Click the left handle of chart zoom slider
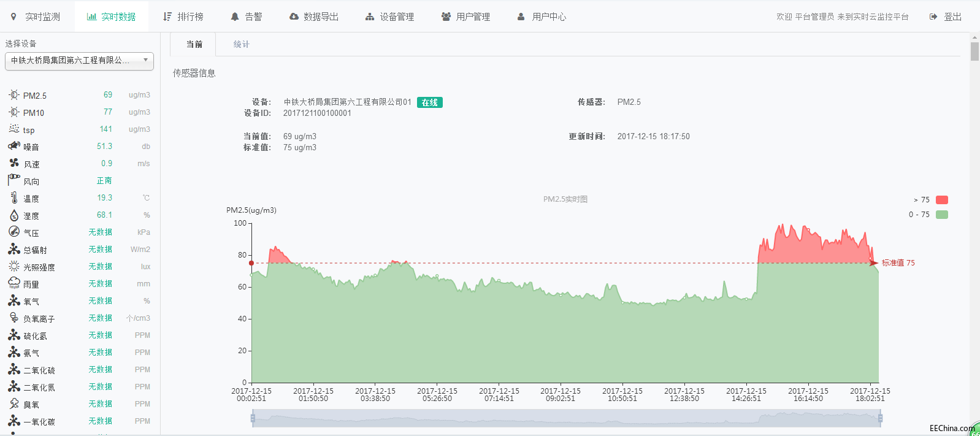Screen dimensions: 980x436 (x=253, y=419)
